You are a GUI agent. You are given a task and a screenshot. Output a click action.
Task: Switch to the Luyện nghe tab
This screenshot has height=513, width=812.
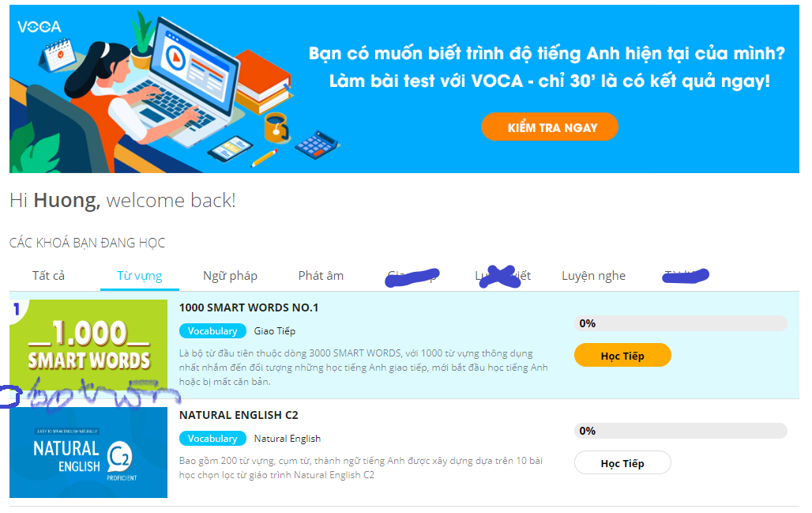point(593,276)
